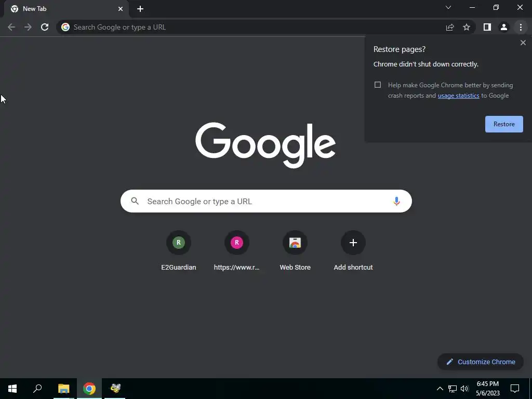Enable sending crash reports checkbox
This screenshot has width=532, height=399.
click(x=378, y=85)
